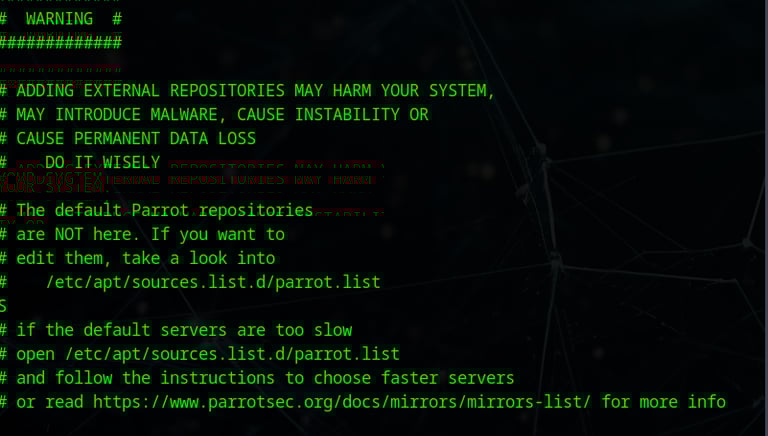The height and width of the screenshot is (436, 768).
Task: Click the 'DO IT WISELY' text
Action: point(102,162)
